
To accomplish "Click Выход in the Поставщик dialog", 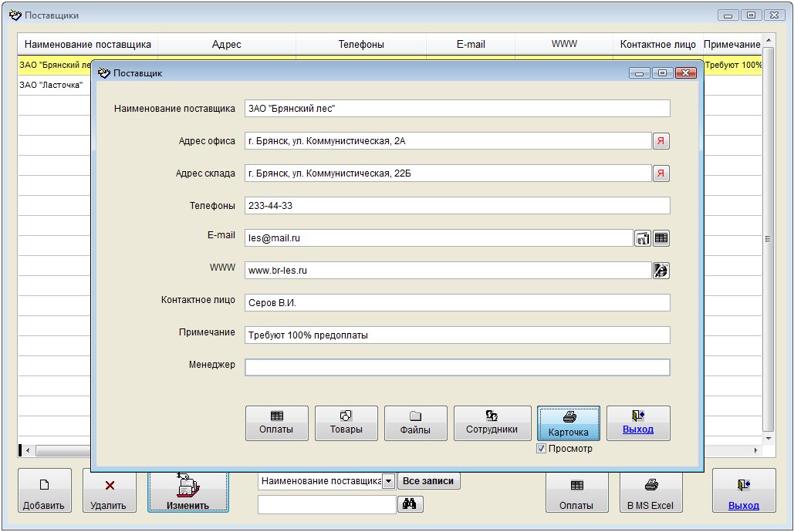I will [638, 423].
